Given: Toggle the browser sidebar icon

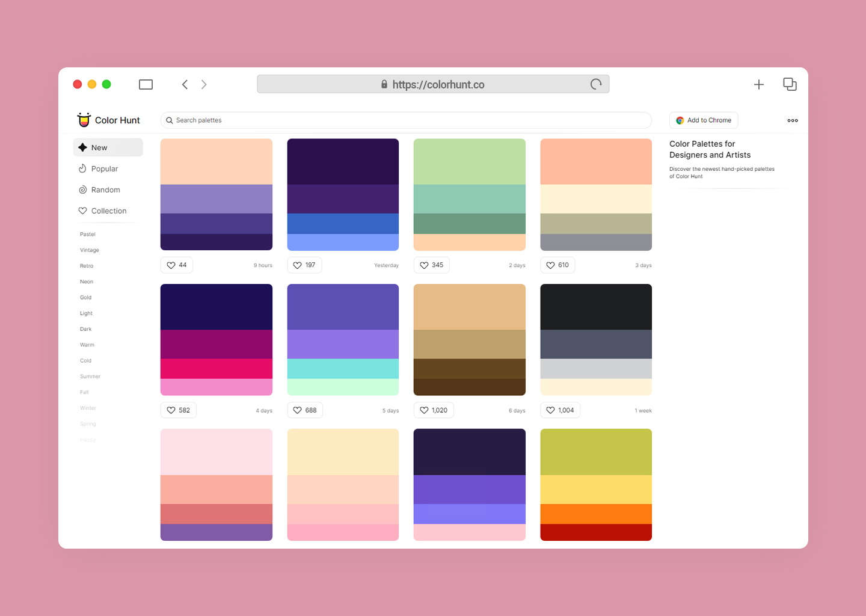Looking at the screenshot, I should pos(146,84).
